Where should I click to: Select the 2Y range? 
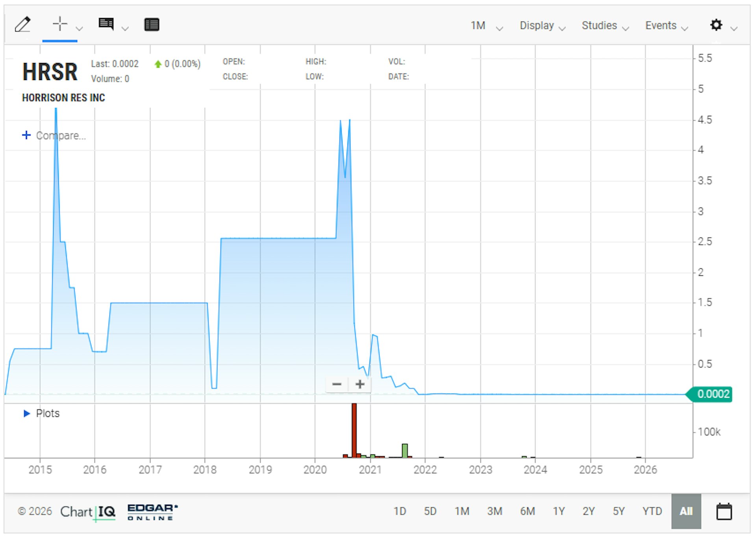pyautogui.click(x=589, y=511)
